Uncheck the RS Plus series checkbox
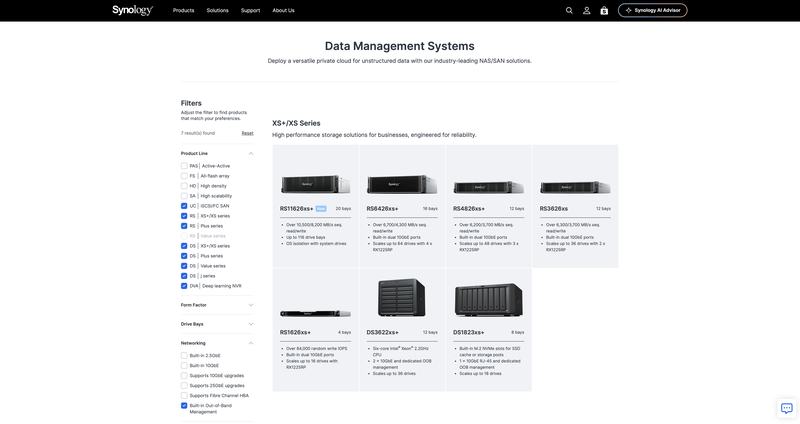Viewport: 800px width, 424px height. click(184, 226)
